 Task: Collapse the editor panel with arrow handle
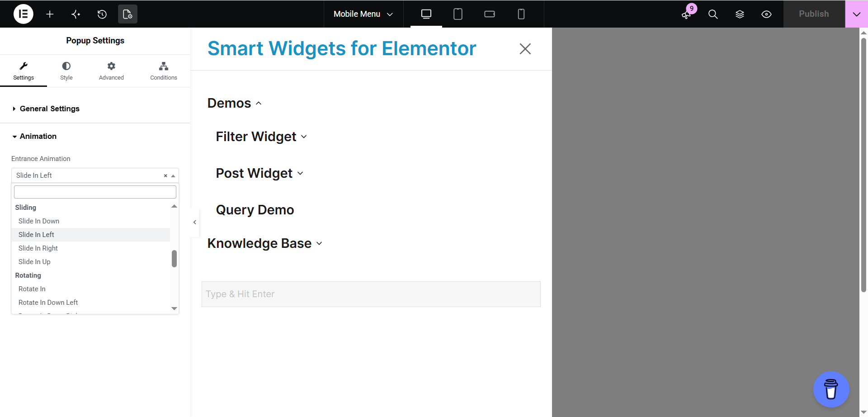click(195, 222)
